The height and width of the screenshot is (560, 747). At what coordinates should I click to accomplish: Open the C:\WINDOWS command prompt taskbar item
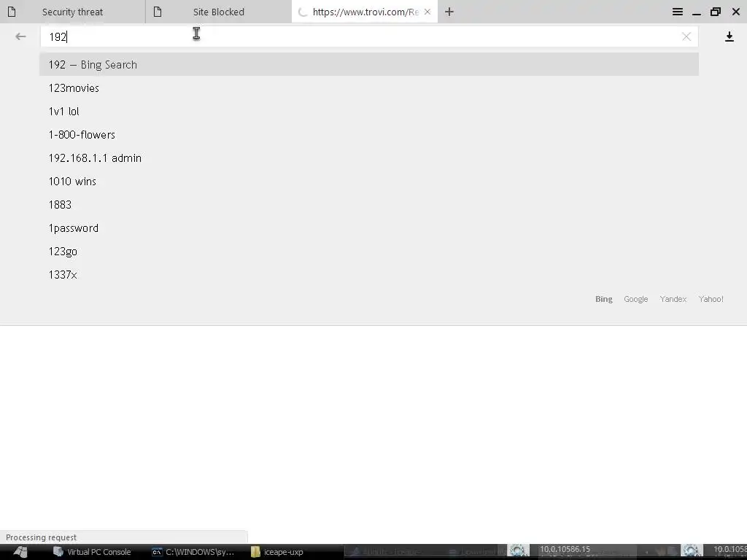pos(193,552)
